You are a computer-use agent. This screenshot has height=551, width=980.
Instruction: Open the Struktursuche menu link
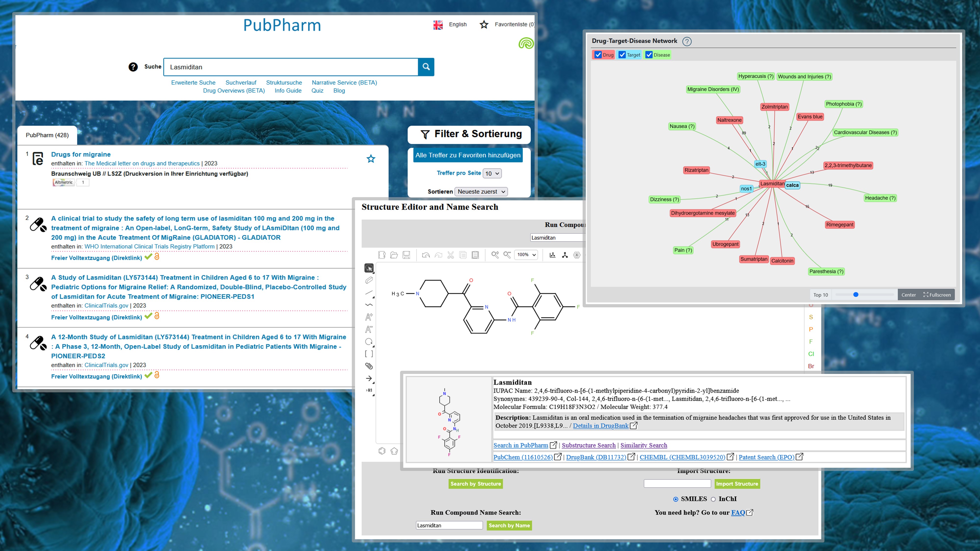(284, 83)
